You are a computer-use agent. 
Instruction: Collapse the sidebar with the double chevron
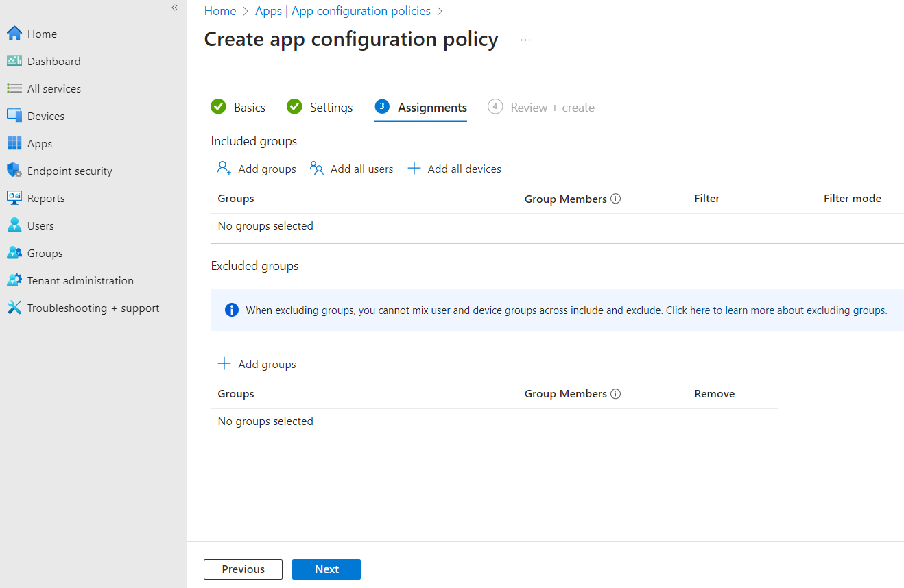click(x=175, y=8)
